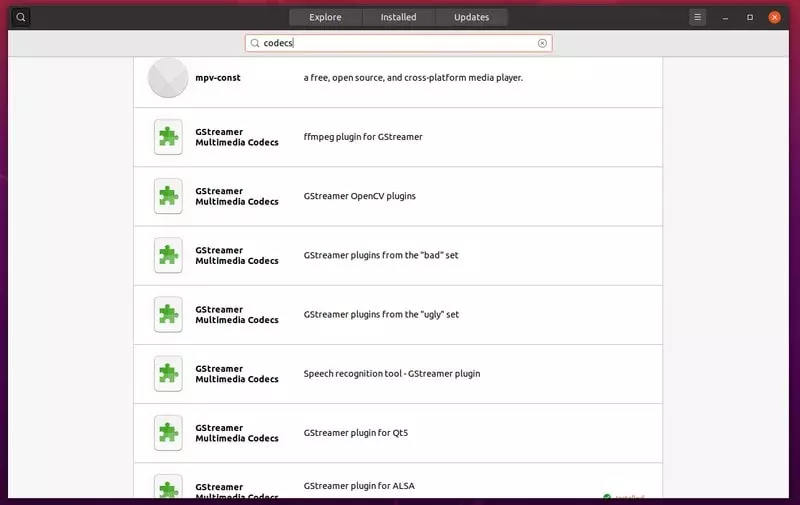Open "GStreamer plugin for Qt5" result
Screen dimensions: 800x505
point(398,433)
